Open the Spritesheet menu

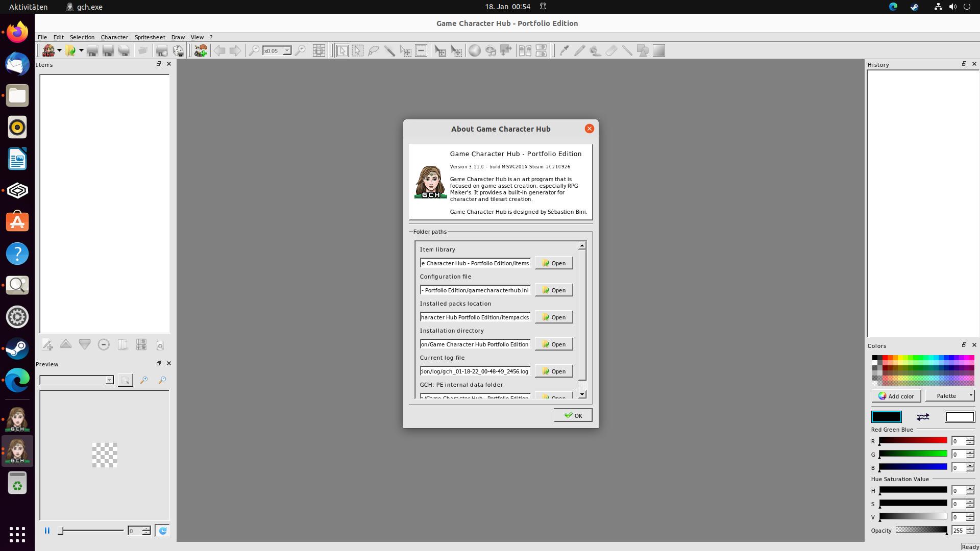click(149, 37)
